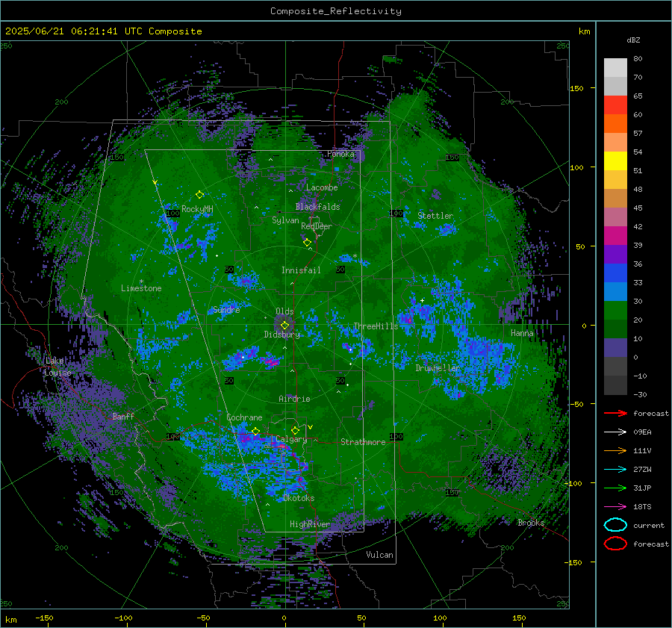672x628 pixels.
Task: Pick the blue 36 dBZ color swatch
Action: pos(615,273)
